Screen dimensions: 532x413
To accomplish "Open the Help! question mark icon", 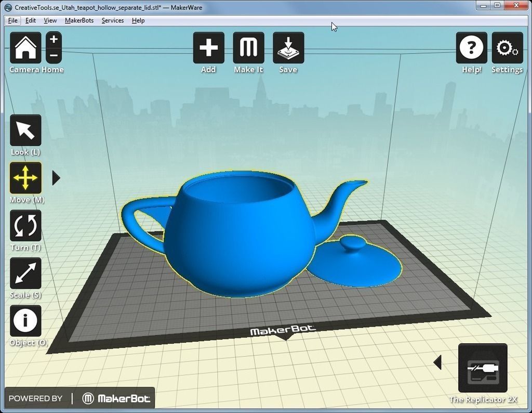I will (x=472, y=47).
